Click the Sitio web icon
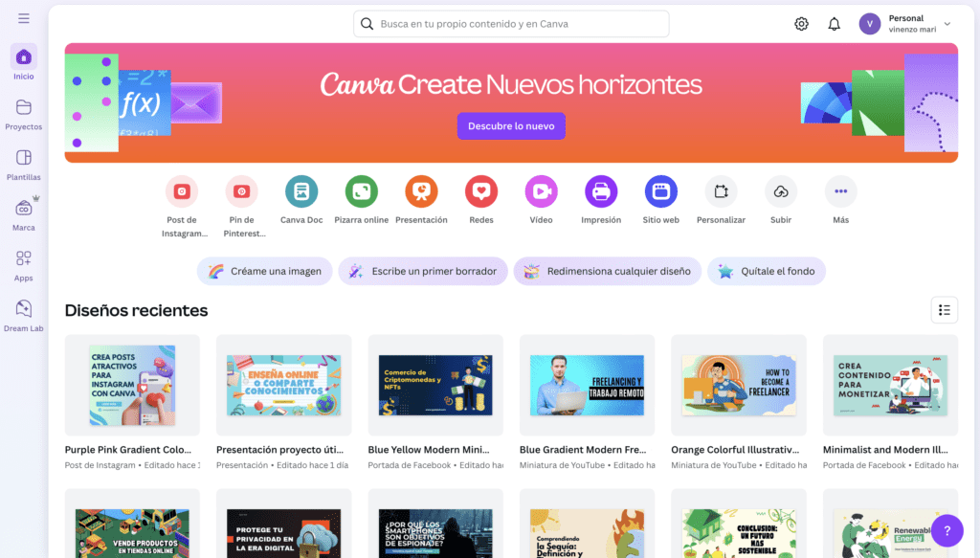Image resolution: width=980 pixels, height=558 pixels. 661,191
